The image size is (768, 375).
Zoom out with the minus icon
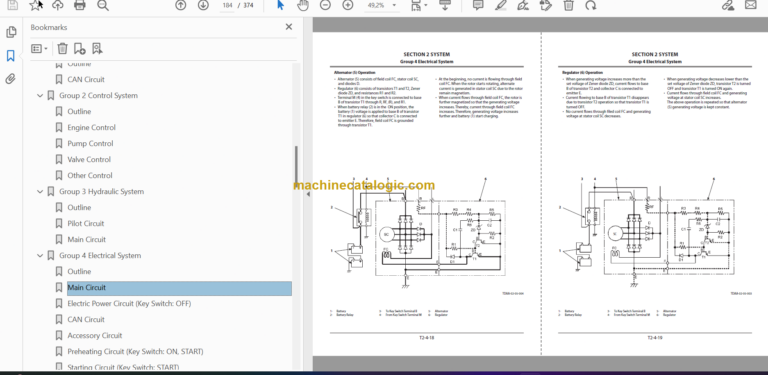[325, 5]
